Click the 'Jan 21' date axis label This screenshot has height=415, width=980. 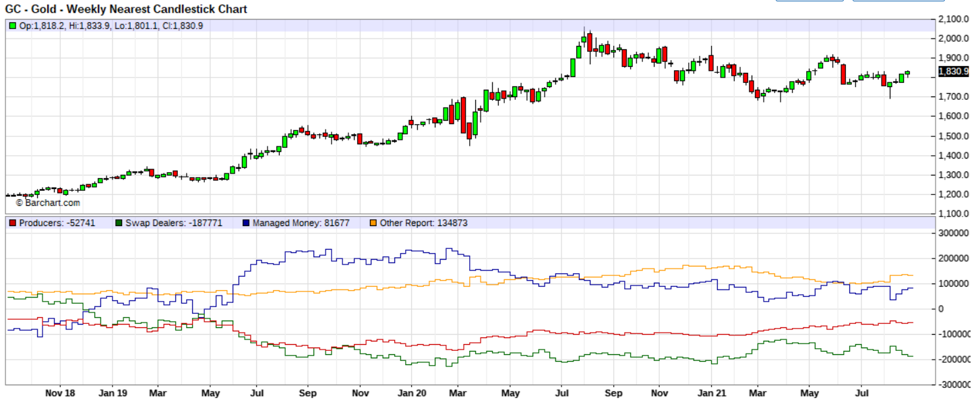[712, 393]
